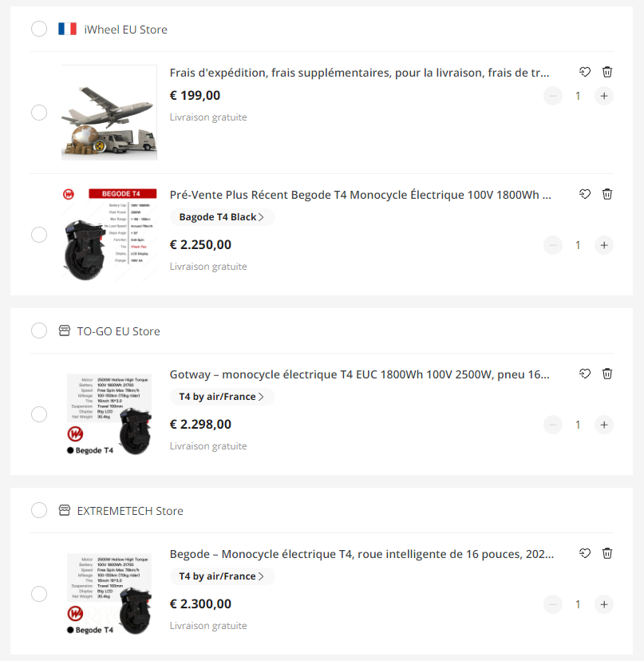644x661 pixels.
Task: Delete the shipping fees item with trash icon
Action: (x=607, y=72)
